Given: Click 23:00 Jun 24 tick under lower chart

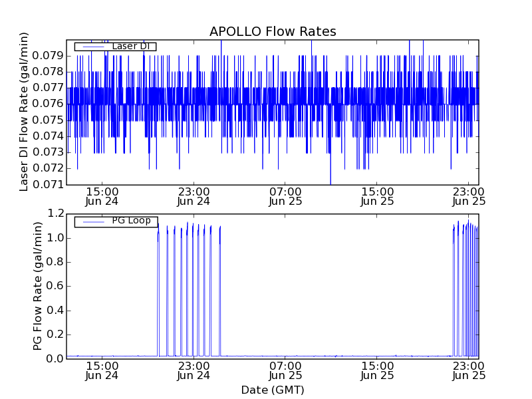Looking at the screenshot, I should pos(194,370).
